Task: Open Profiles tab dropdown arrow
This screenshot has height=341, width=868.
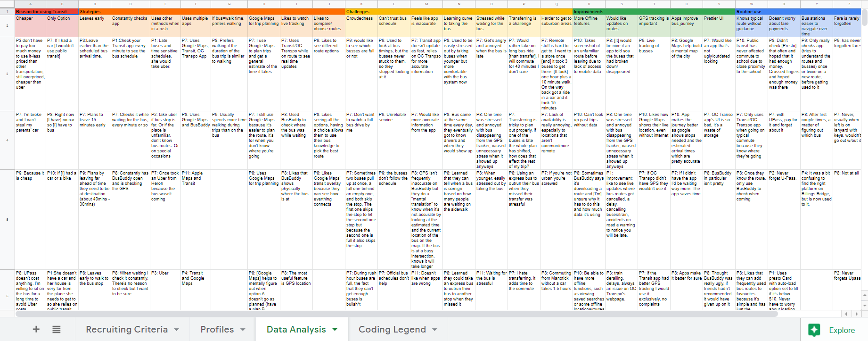Action: coord(243,330)
